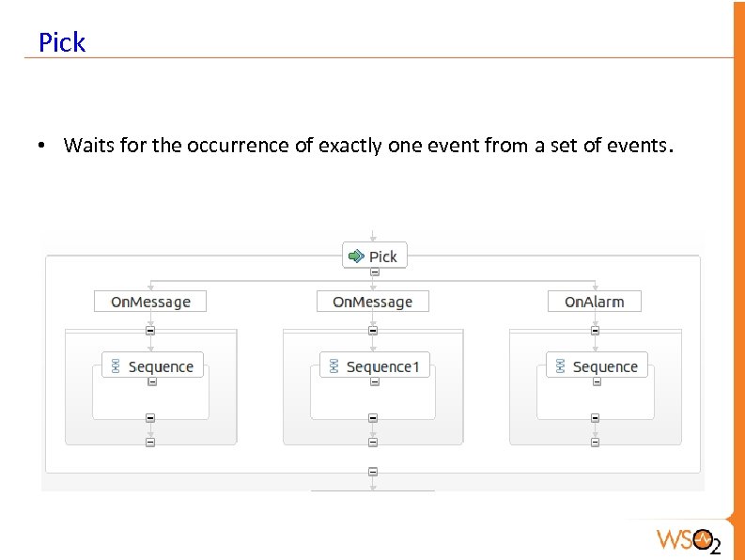Image resolution: width=745 pixels, height=560 pixels.
Task: Select the leftmost OnMessage node
Action: tap(150, 302)
